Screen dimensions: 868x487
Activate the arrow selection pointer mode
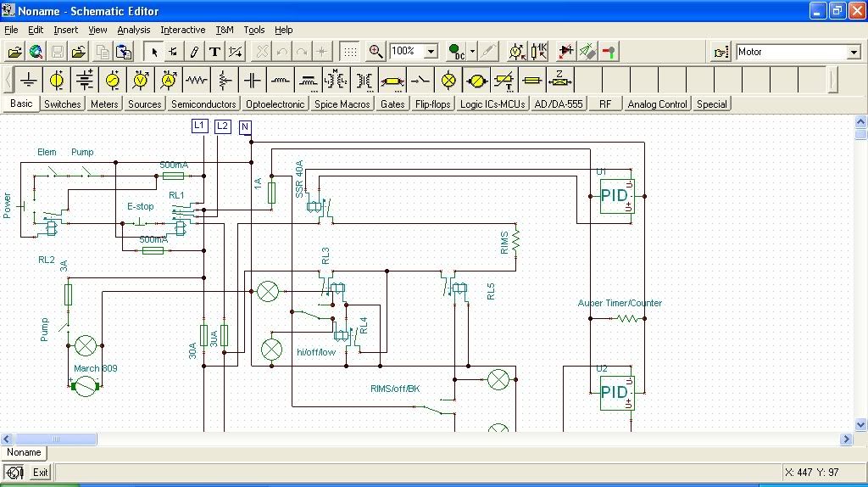pyautogui.click(x=153, y=52)
